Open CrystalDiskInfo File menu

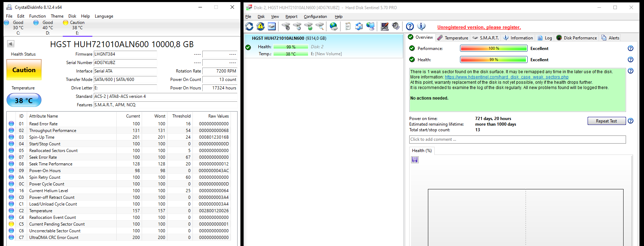click(x=9, y=16)
